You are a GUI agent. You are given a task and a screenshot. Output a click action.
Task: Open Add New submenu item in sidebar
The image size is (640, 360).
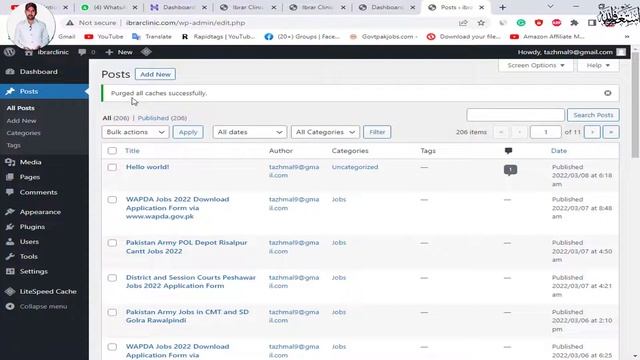21,121
